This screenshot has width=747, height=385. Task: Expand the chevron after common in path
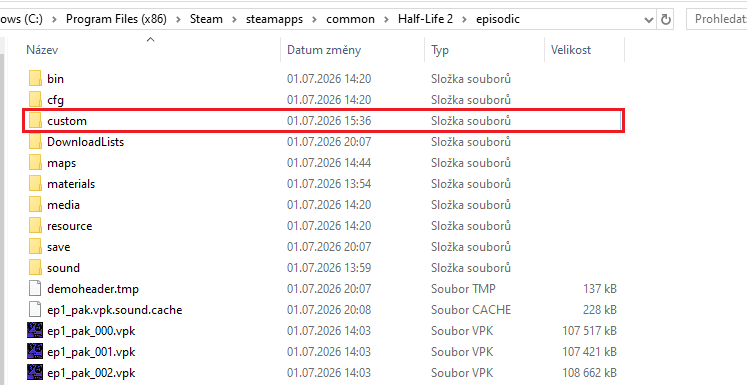[x=386, y=19]
